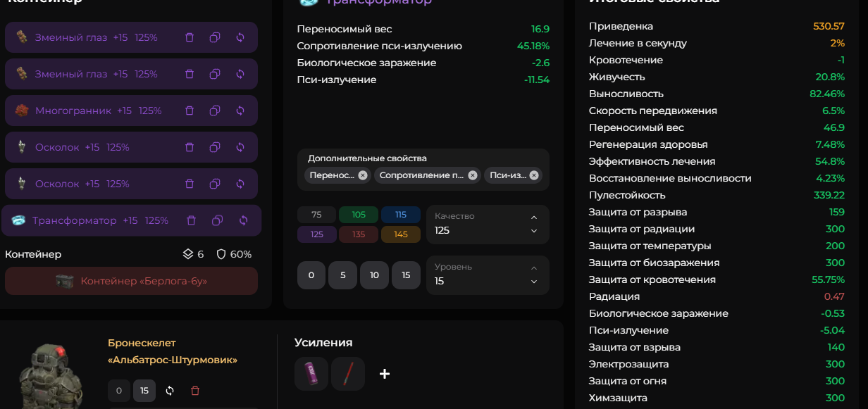Viewport: 868px width, 409px height.
Task: Open the Уровень level dropdown
Action: [x=488, y=275]
